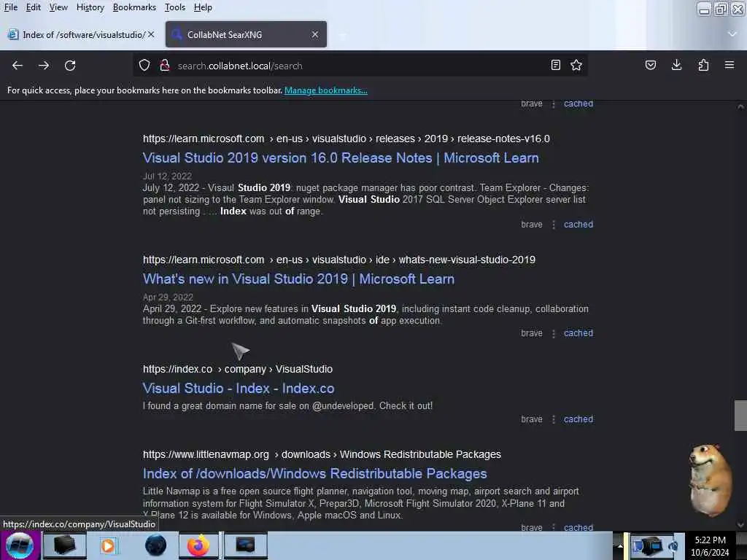
Task: Close the CollabNet SearXNG tab
Action: point(315,34)
